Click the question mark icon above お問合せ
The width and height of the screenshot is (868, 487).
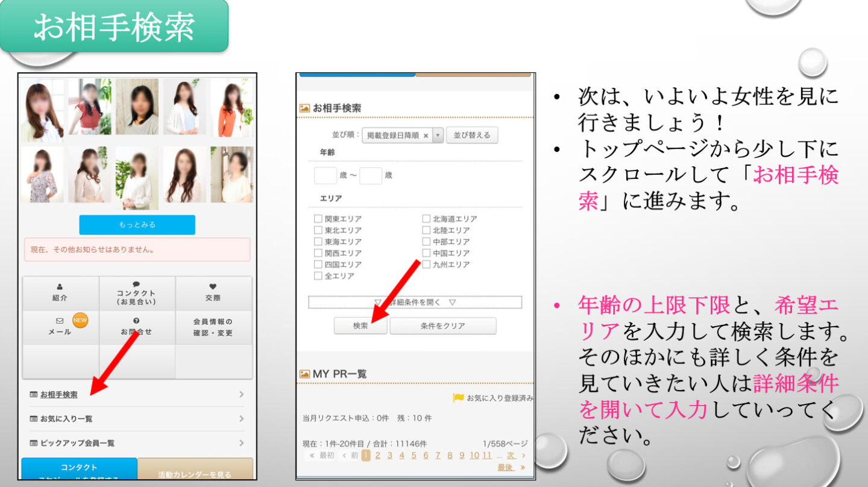pos(136,321)
